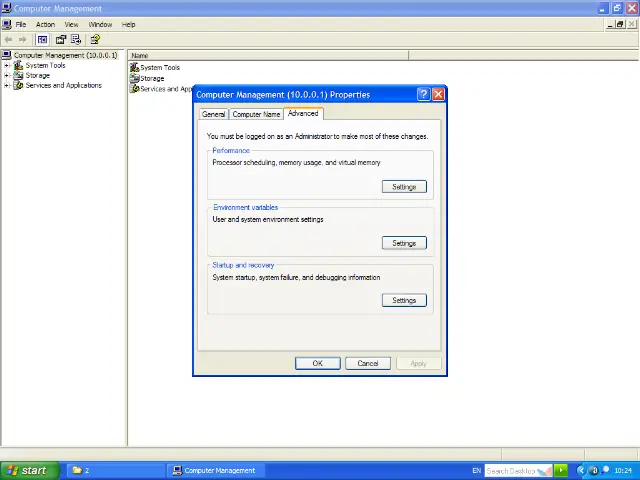The width and height of the screenshot is (640, 480).
Task: Close the Properties dialog with the red X
Action: (438, 94)
